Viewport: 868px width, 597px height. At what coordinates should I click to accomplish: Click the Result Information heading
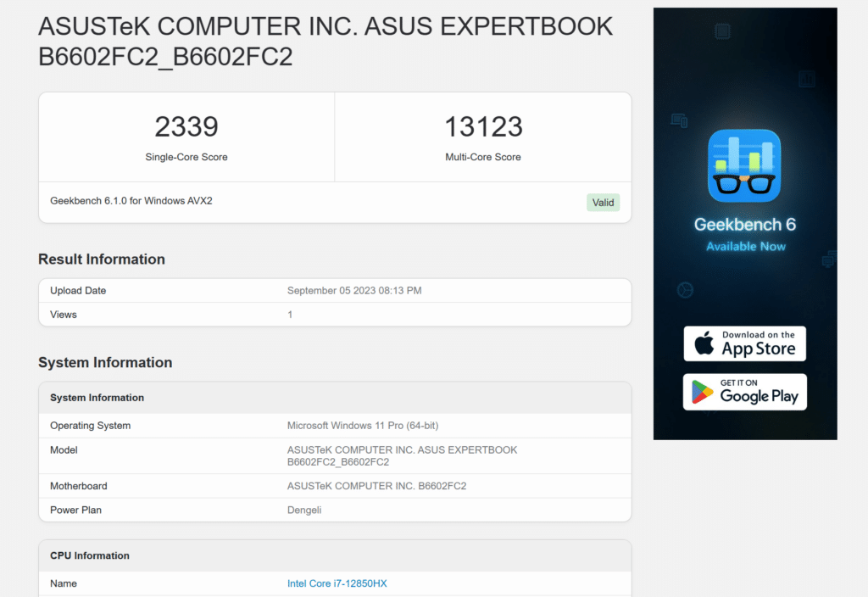(102, 259)
